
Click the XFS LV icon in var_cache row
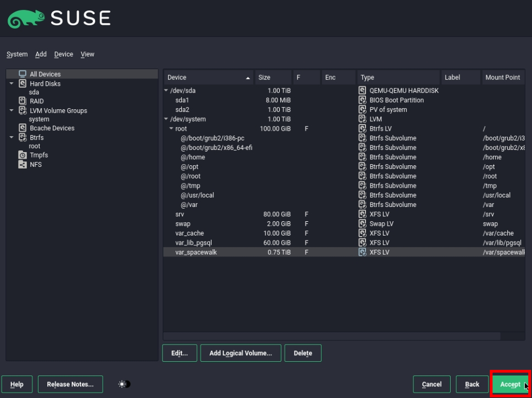click(x=363, y=233)
